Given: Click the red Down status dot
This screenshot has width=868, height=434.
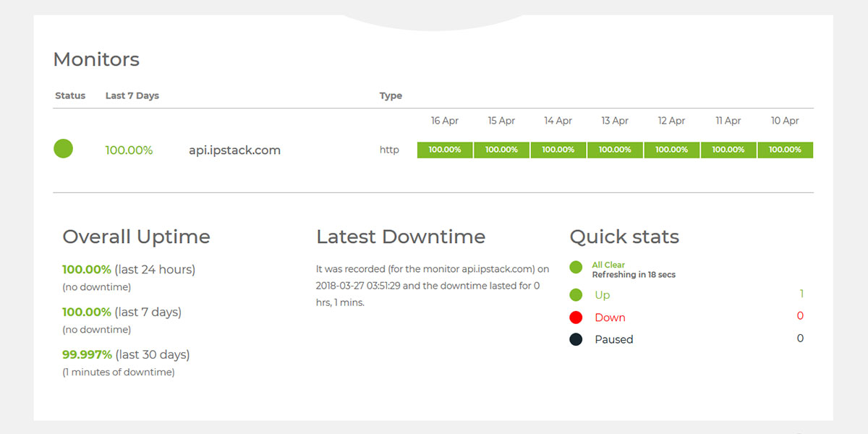Looking at the screenshot, I should click(576, 318).
